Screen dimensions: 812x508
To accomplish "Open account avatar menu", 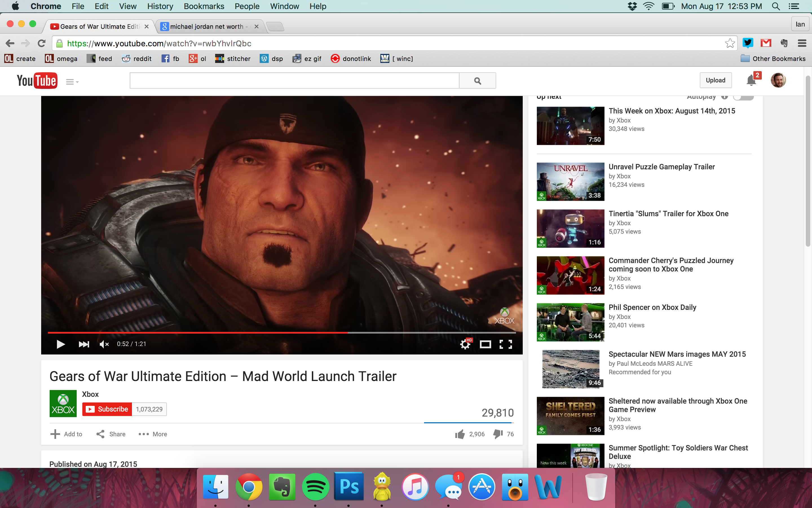I will tap(778, 80).
